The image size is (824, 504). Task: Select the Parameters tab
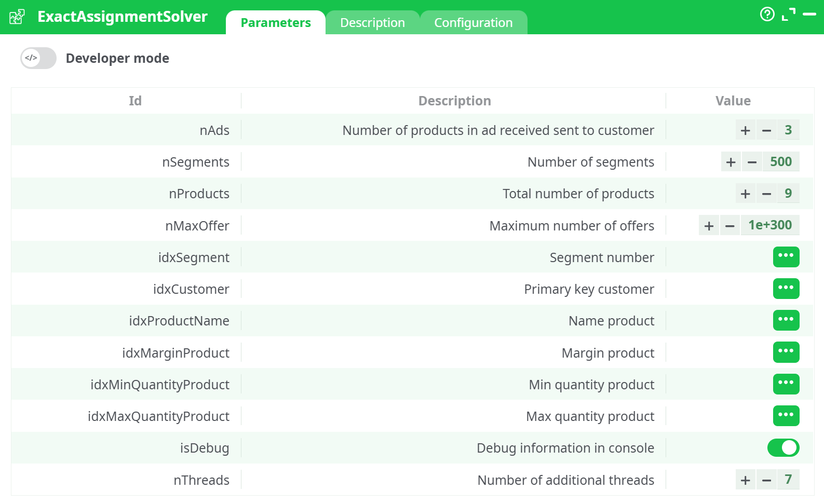276,22
